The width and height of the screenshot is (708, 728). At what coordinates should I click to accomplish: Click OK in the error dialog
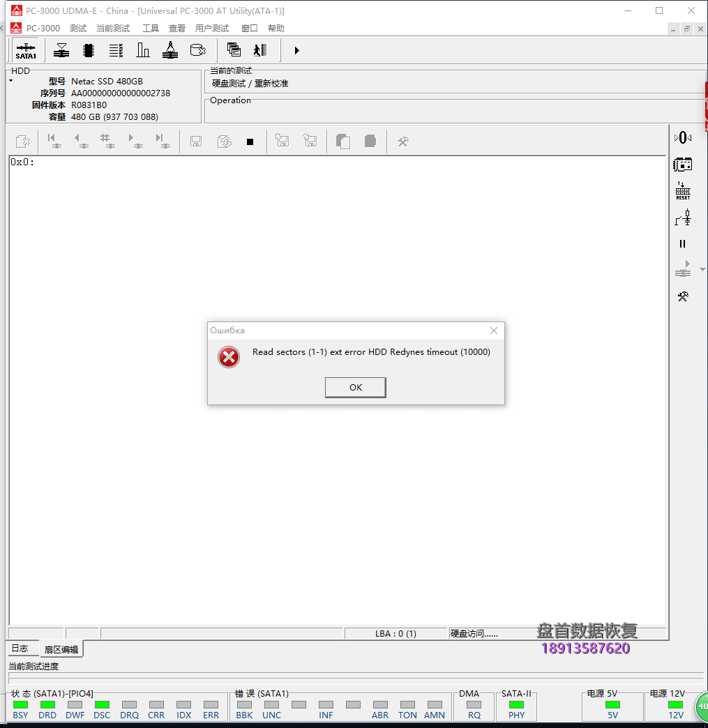[x=355, y=387]
